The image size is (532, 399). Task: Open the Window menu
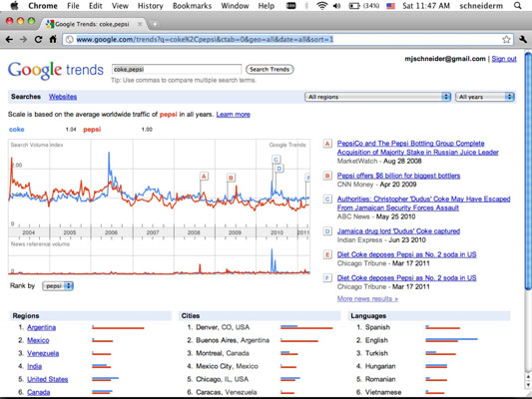tap(235, 6)
